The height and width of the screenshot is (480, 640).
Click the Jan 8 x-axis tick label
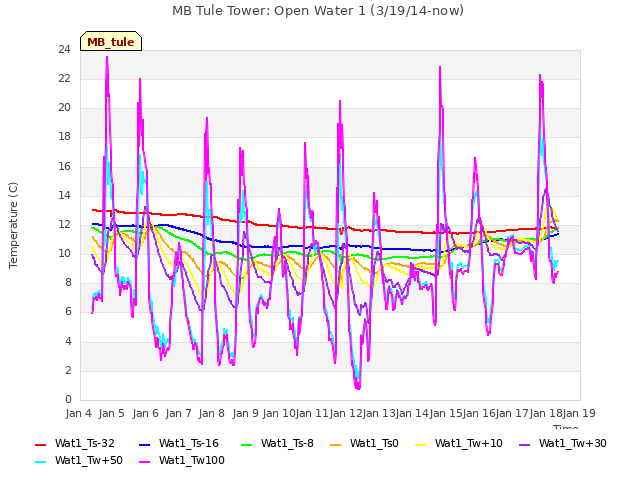point(212,413)
